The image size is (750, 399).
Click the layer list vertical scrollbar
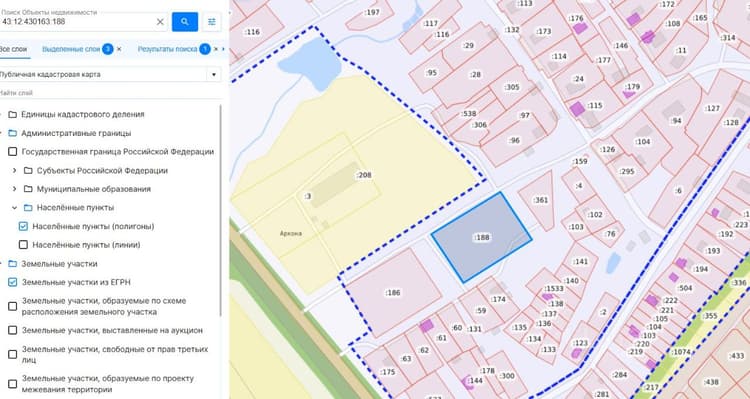tap(221, 211)
